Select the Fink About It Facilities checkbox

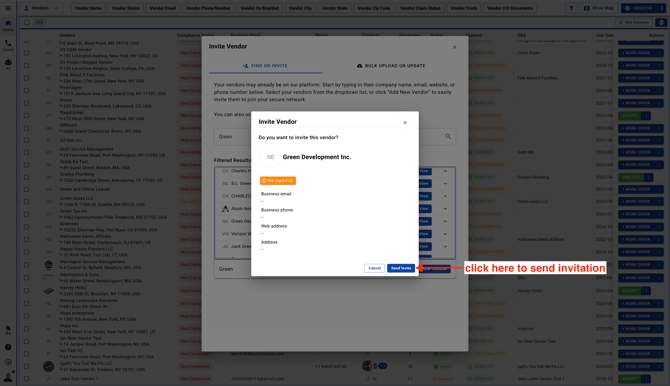tap(26, 78)
